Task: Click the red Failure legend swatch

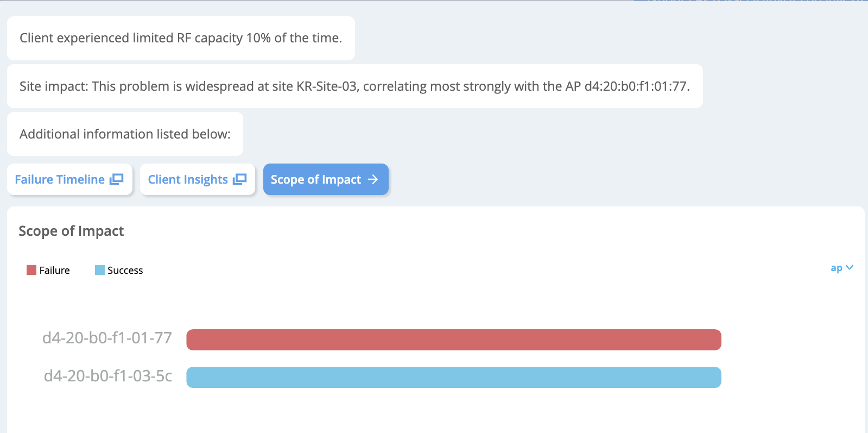Action: (x=31, y=270)
